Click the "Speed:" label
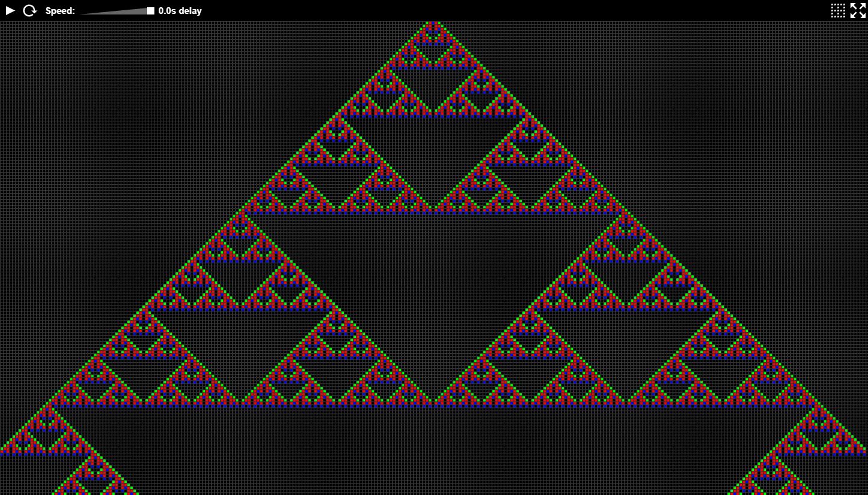 [60, 11]
